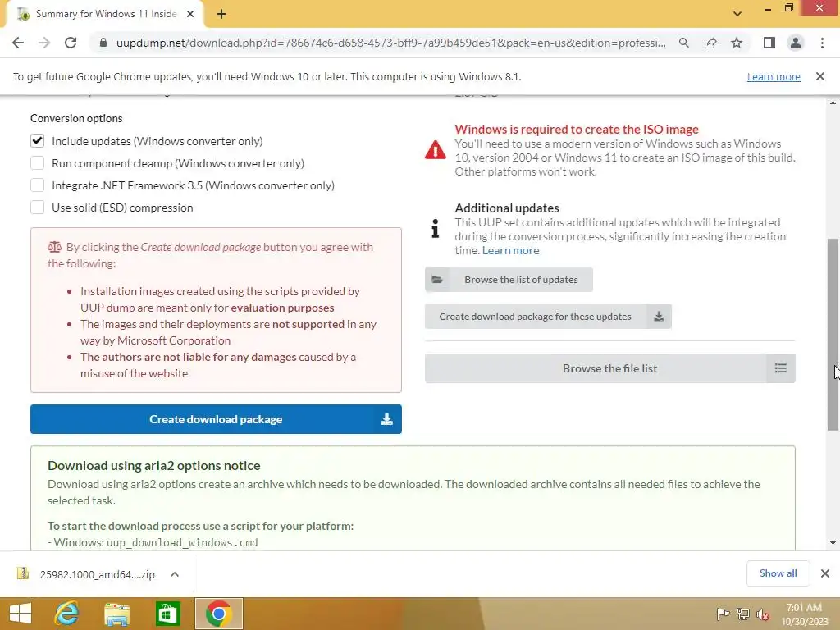
Task: Click the info icon beside Additional updates
Action: click(x=435, y=228)
